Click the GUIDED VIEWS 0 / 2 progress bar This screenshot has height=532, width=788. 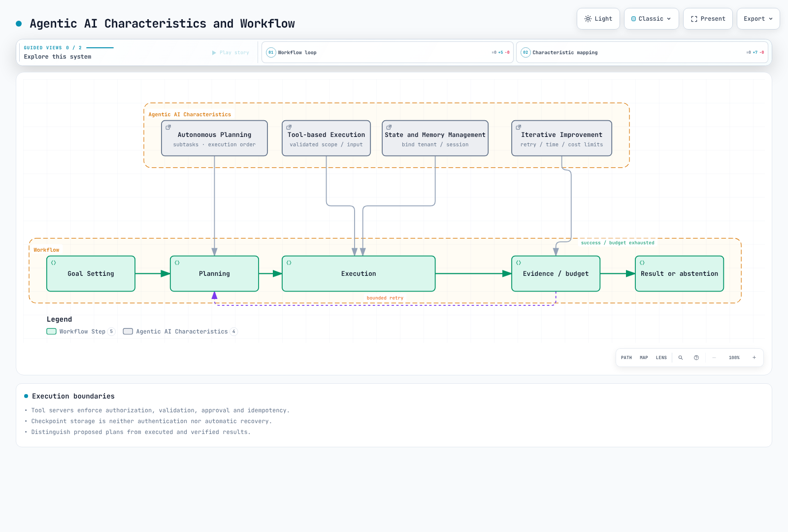click(x=100, y=48)
